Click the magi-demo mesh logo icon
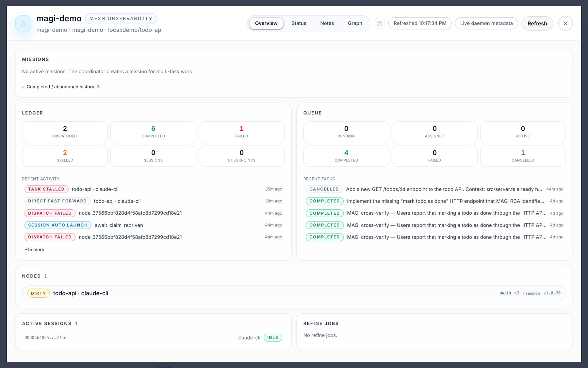The width and height of the screenshot is (588, 368). coord(23,24)
